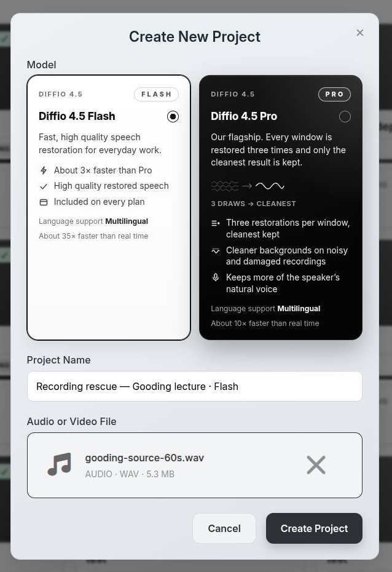Click the list sparkle icon for Three restorations
Image resolution: width=392 pixels, height=572 pixels.
pyautogui.click(x=216, y=223)
